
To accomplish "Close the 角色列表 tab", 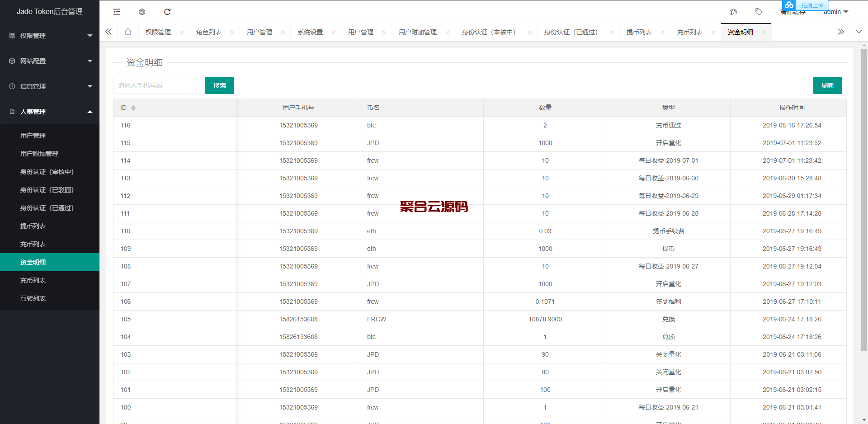I will coord(232,32).
